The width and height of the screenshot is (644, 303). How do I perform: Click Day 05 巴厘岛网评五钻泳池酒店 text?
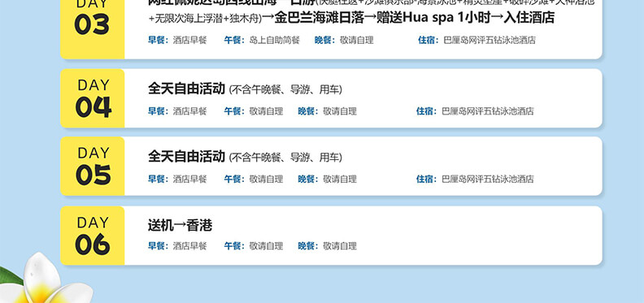click(x=488, y=179)
